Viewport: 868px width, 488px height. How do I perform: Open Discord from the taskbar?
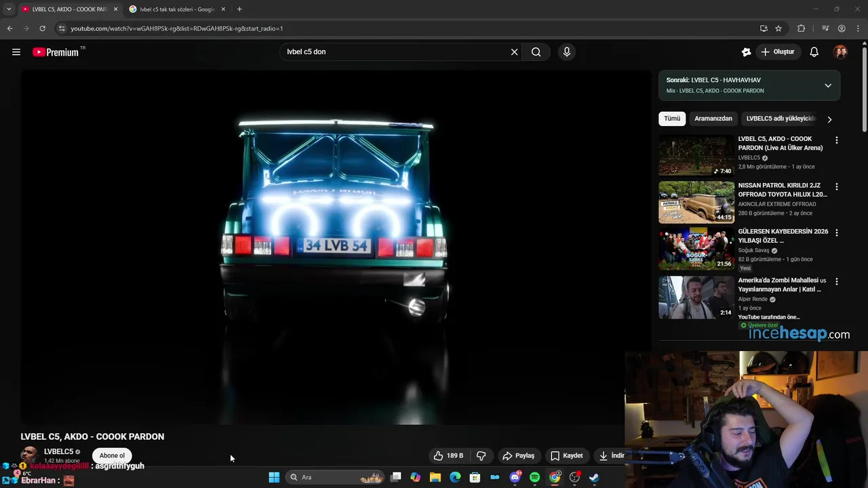[515, 477]
